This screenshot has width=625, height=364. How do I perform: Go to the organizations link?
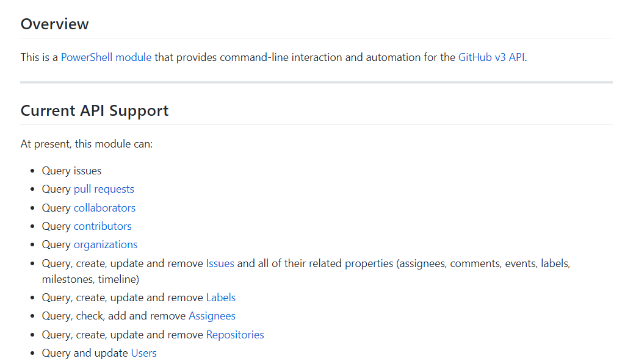pyautogui.click(x=106, y=244)
